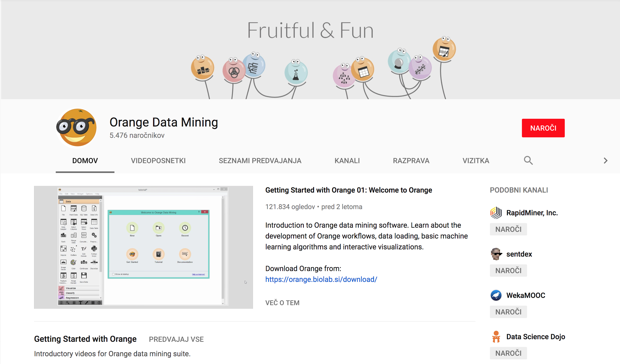Open the orange.biolab.si download link
Screen dimensions: 620x364
pyautogui.click(x=321, y=279)
